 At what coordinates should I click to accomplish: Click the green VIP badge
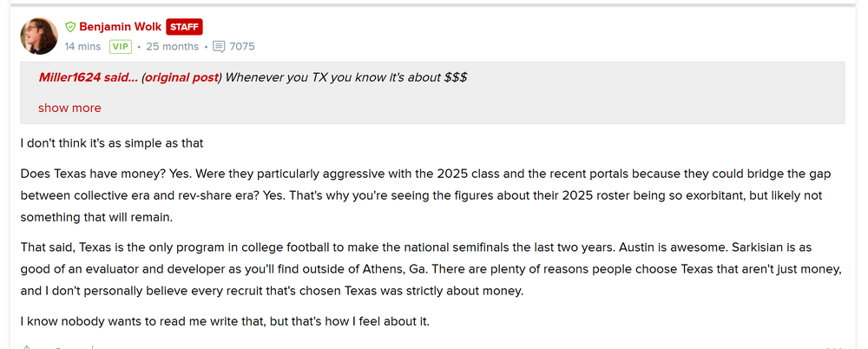120,47
